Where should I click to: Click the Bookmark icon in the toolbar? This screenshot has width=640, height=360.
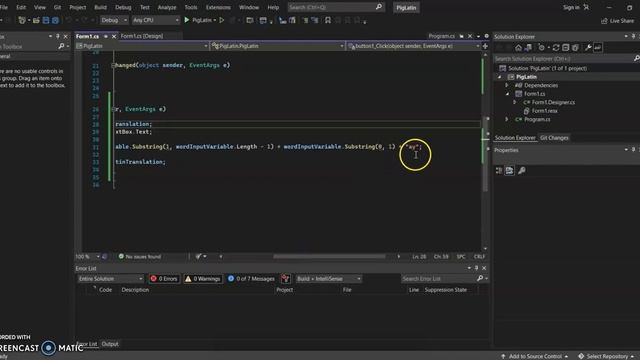click(x=328, y=20)
